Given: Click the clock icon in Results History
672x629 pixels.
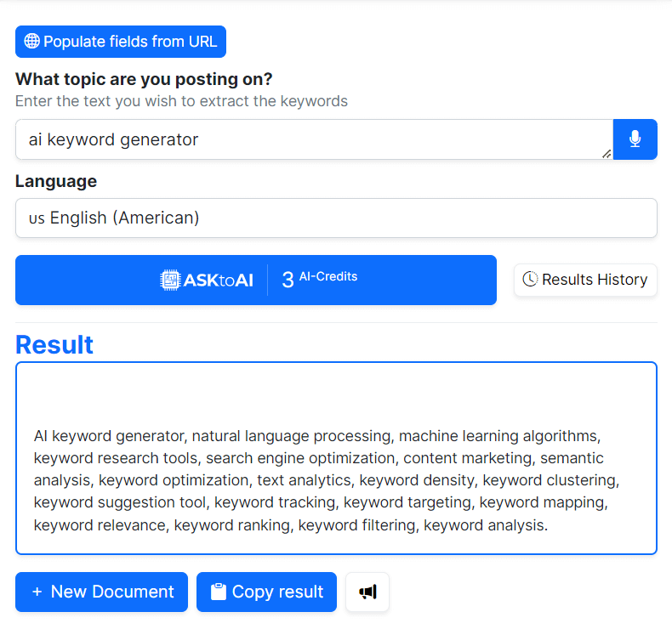Looking at the screenshot, I should point(530,279).
